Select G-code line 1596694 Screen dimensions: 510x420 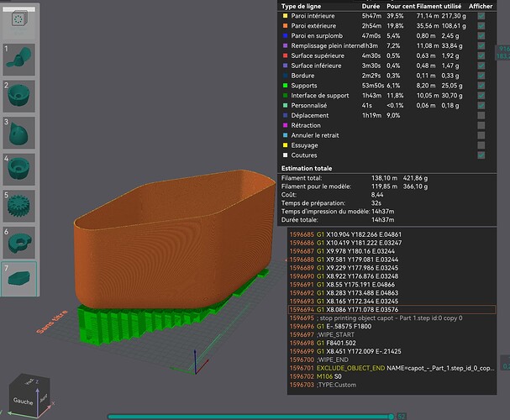pos(392,309)
